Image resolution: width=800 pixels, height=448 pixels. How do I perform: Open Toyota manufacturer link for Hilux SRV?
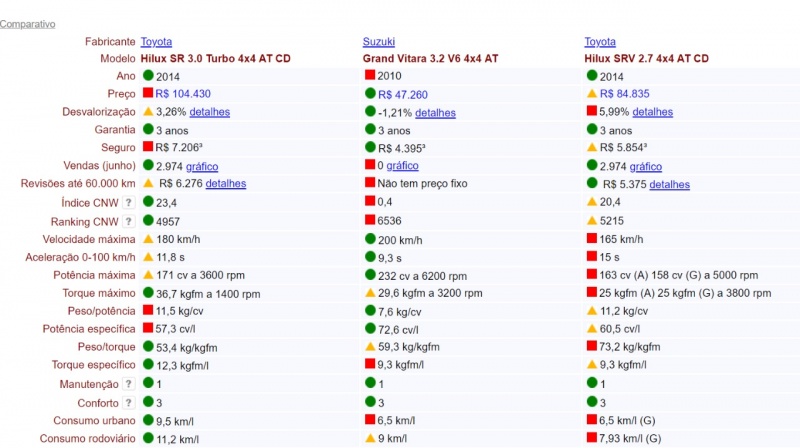tap(600, 41)
